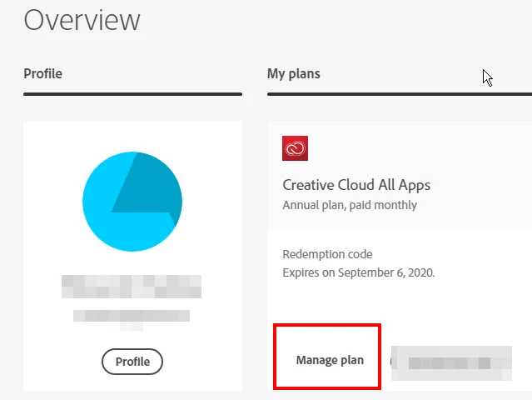Click the blurred button beside Manage plan
This screenshot has height=400, width=532.
(451, 363)
